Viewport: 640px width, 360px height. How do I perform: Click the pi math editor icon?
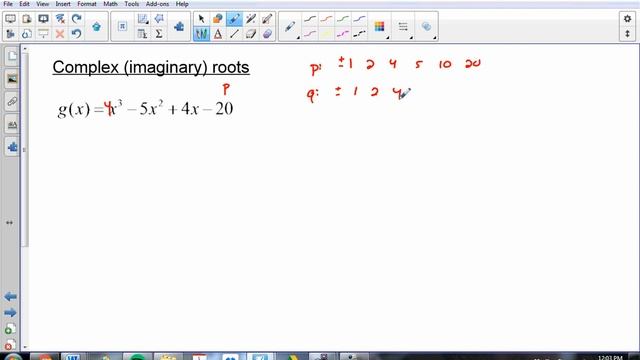click(x=122, y=27)
